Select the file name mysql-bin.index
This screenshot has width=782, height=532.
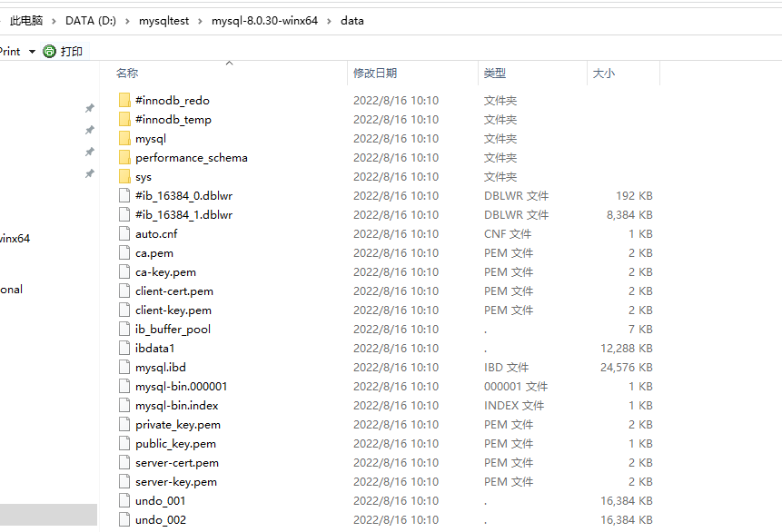pos(177,406)
